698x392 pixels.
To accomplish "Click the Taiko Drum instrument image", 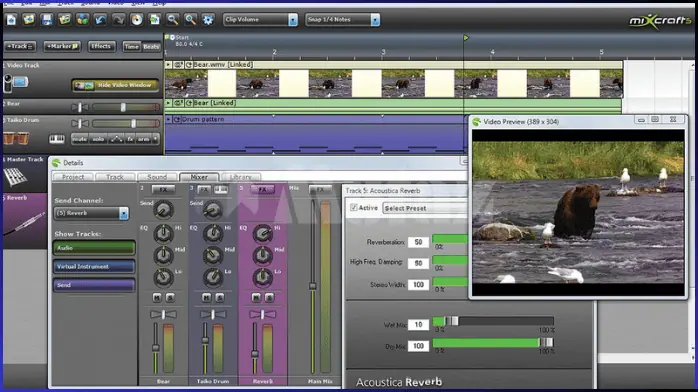I will (16, 138).
